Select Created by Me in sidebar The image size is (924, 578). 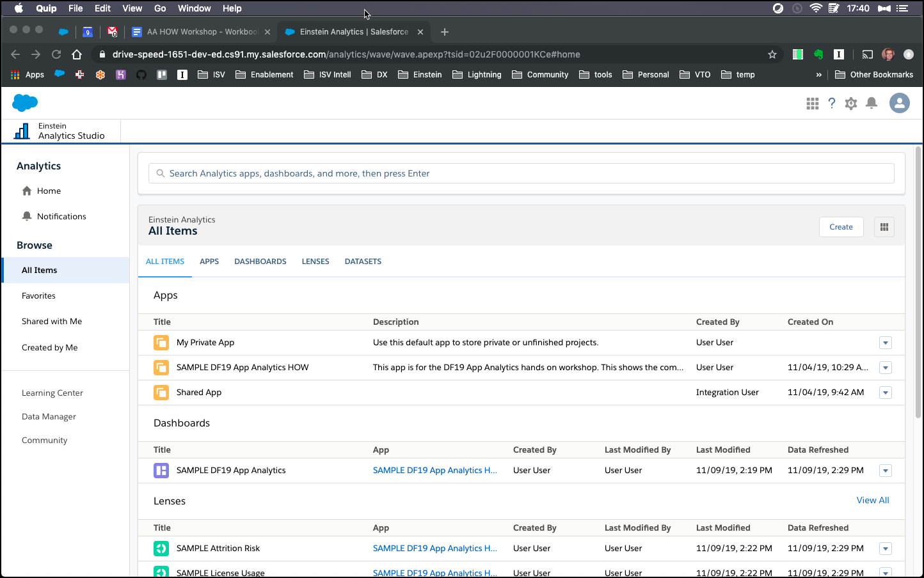[x=50, y=348]
